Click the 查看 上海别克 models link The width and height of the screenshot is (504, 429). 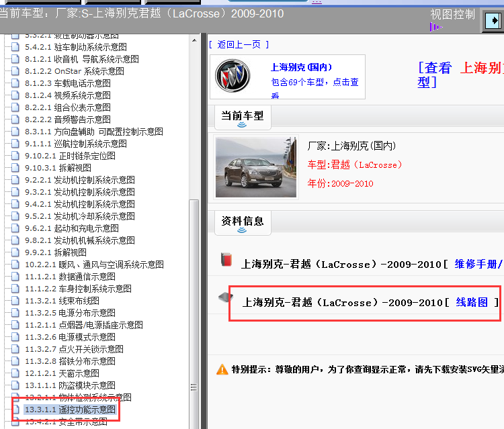(x=460, y=75)
